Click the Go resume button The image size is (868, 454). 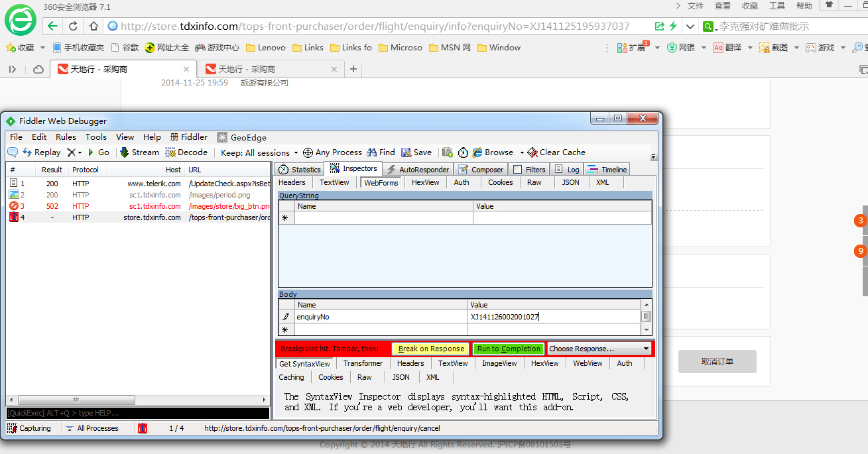[x=98, y=152]
